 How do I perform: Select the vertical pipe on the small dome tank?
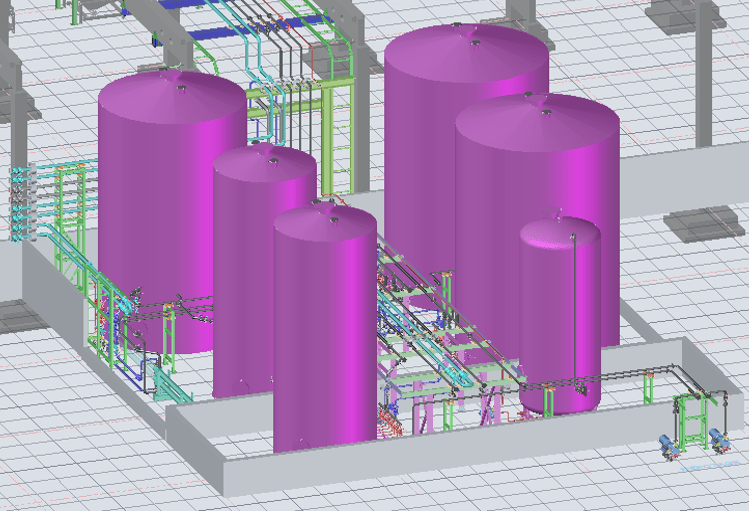click(x=574, y=310)
